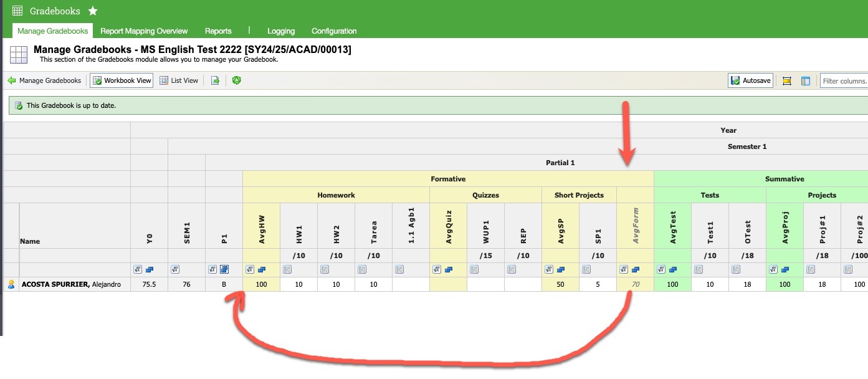Click the green refresh gradebook icon
The height and width of the screenshot is (379, 868).
(x=236, y=80)
